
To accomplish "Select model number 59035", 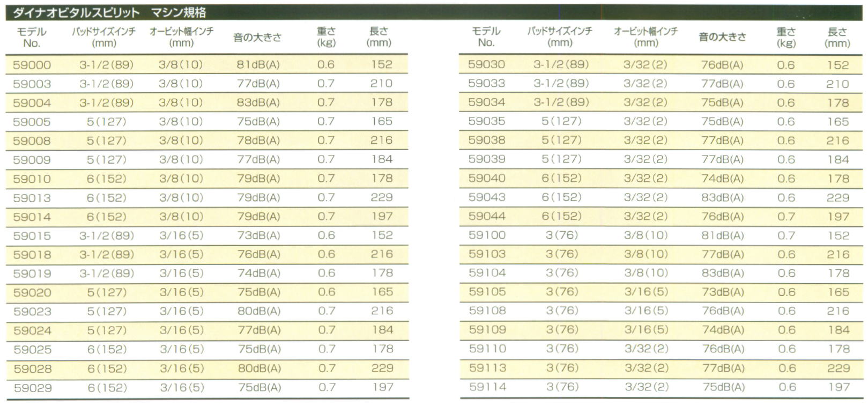I will pos(487,121).
